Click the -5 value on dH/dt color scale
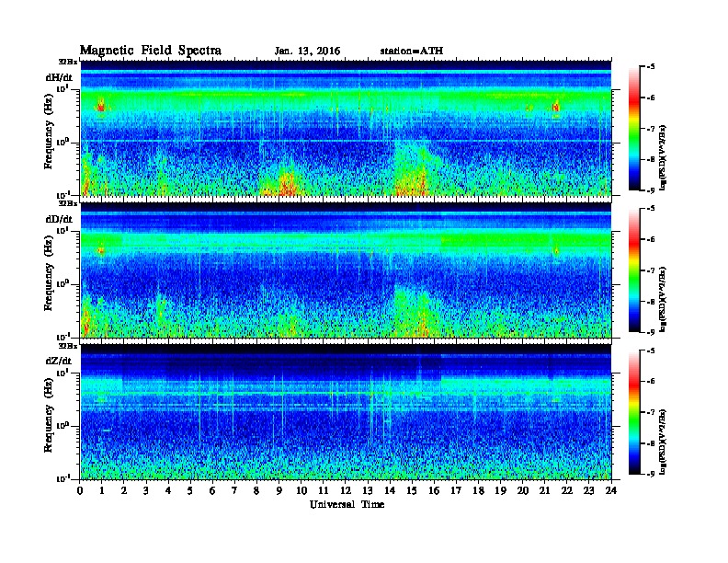 (x=651, y=67)
